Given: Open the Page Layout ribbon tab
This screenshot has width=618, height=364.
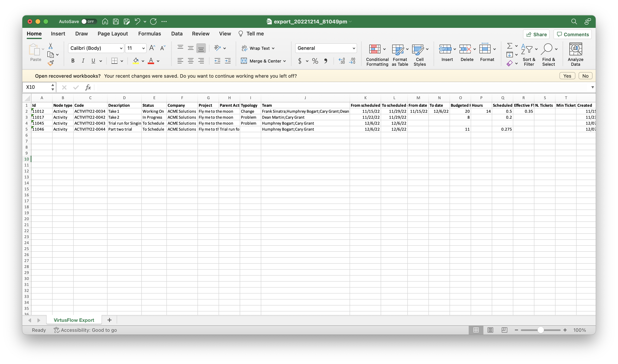Looking at the screenshot, I should coord(112,34).
